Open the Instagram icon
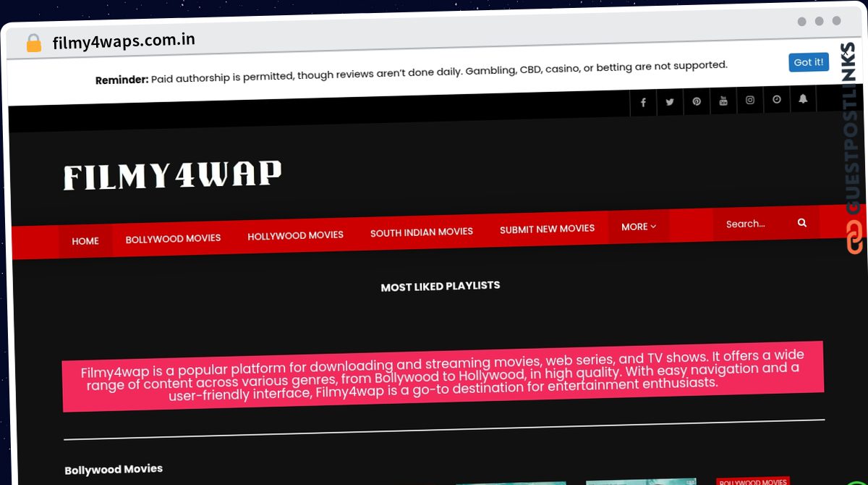The width and height of the screenshot is (868, 485). [x=750, y=100]
